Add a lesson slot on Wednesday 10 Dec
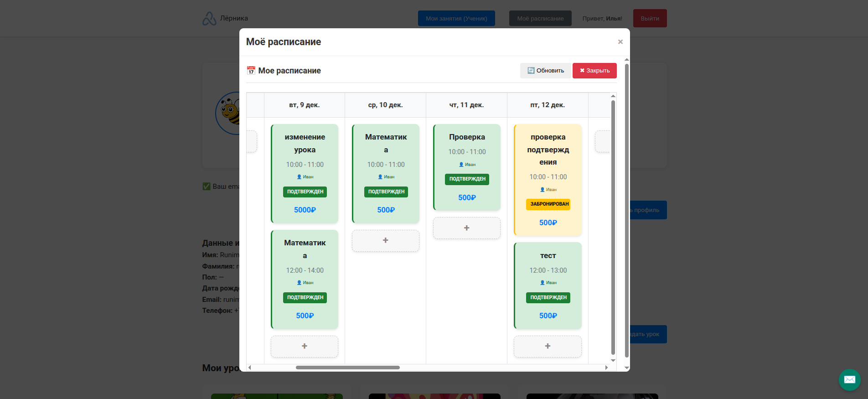Screen dimensions: 868x399 (385, 240)
